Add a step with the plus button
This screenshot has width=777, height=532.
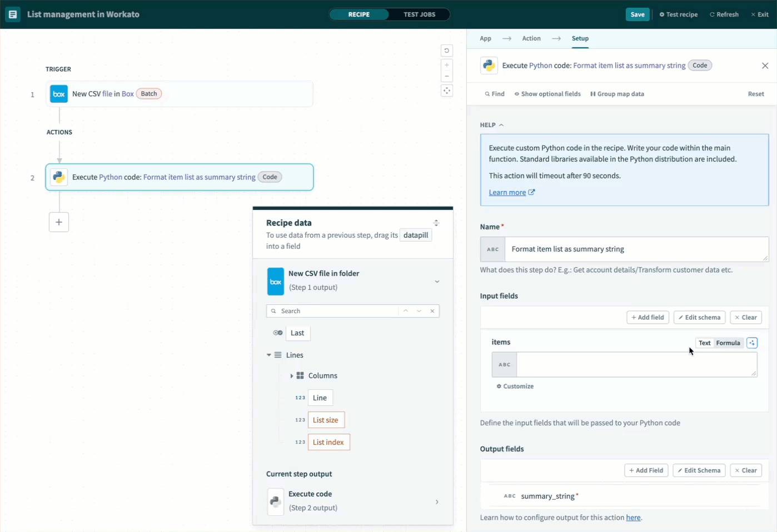[x=59, y=222]
